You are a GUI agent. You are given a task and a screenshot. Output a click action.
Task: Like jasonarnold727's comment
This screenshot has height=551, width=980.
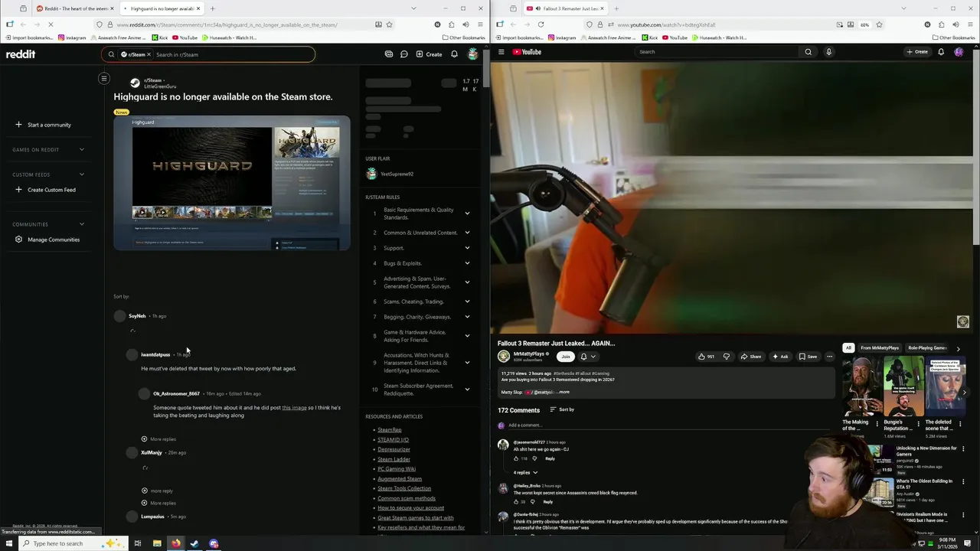click(x=515, y=458)
